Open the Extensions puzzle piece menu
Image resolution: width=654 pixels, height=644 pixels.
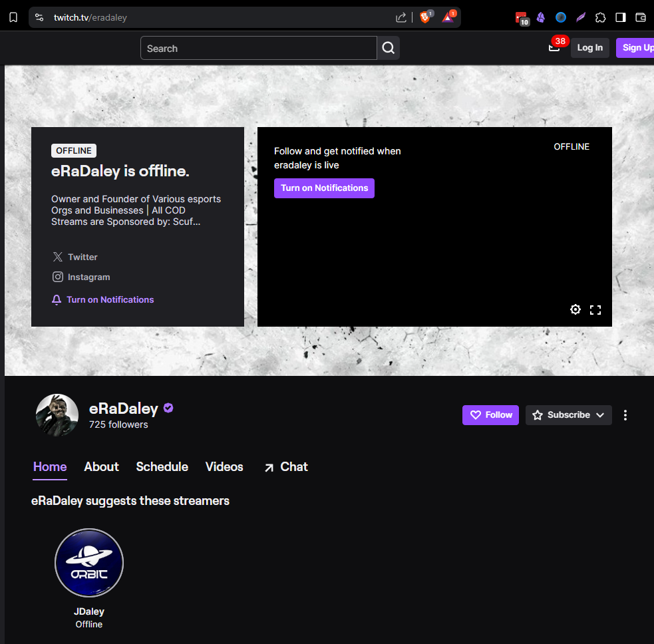point(601,17)
